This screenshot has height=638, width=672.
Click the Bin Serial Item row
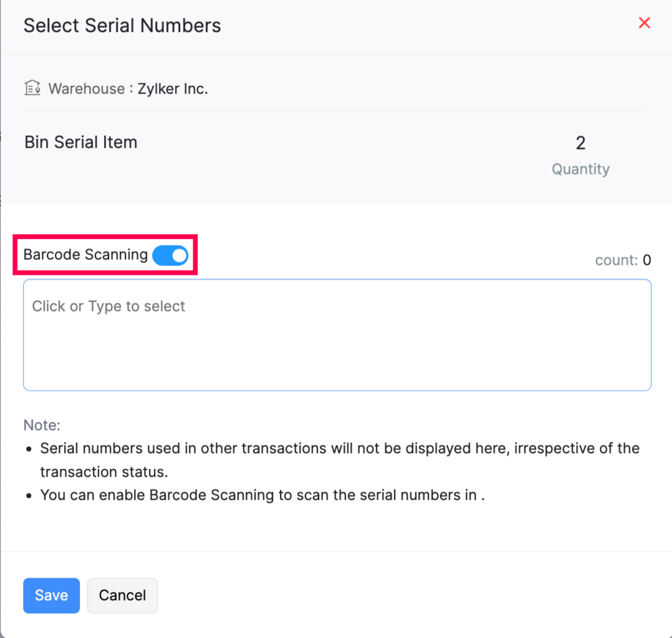tap(80, 142)
